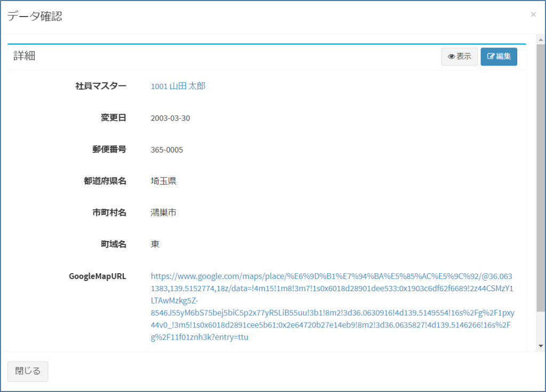Click the 表示 view button
This screenshot has width=546, height=392.
click(459, 57)
